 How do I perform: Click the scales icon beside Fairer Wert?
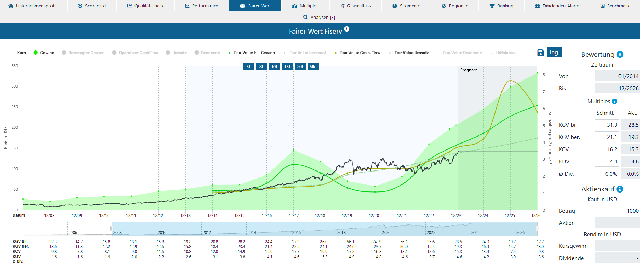(243, 6)
